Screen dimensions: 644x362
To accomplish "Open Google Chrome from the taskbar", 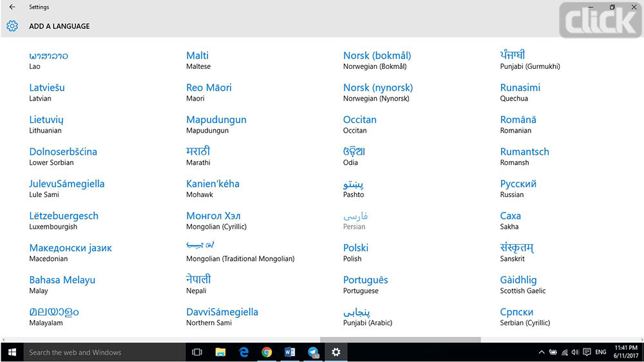I will [267, 352].
